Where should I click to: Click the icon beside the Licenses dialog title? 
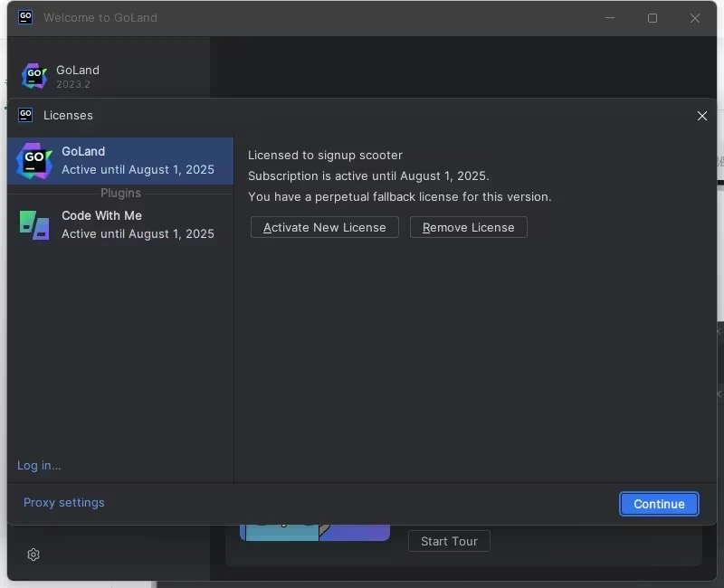pos(25,115)
